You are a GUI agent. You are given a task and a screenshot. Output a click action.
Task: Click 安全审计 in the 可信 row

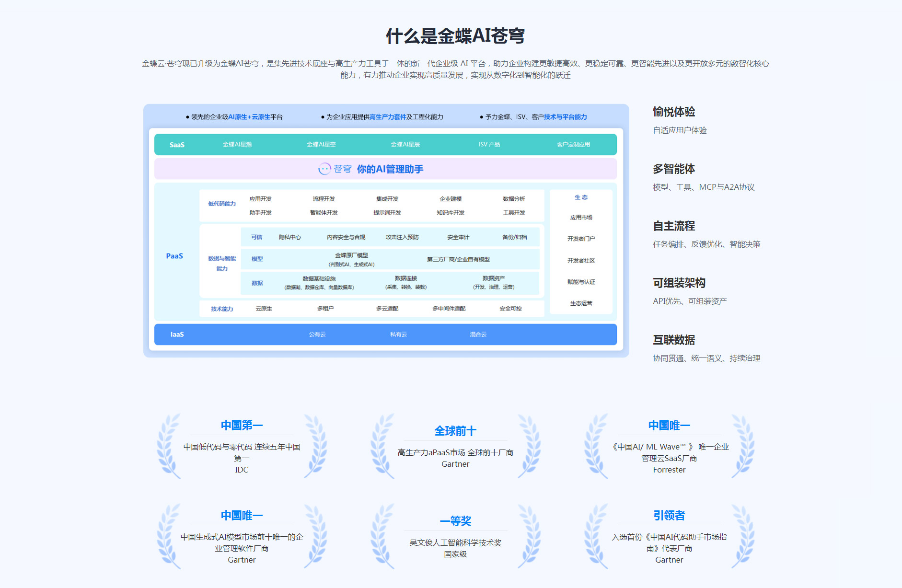tap(458, 237)
